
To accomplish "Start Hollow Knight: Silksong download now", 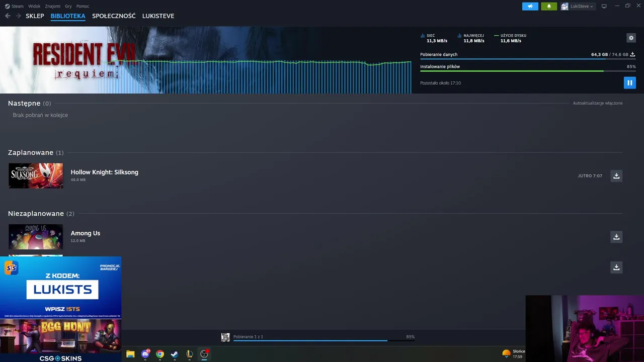I will tap(616, 175).
